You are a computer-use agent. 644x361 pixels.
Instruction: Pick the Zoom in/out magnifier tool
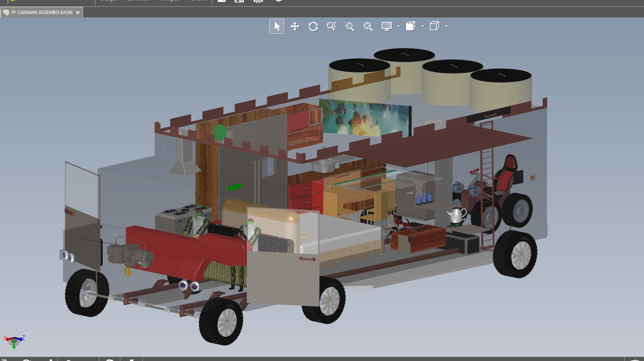click(331, 26)
